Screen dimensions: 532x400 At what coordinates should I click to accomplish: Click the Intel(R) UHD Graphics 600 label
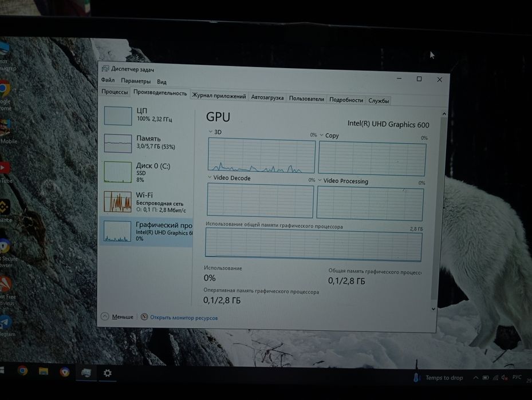pyautogui.click(x=388, y=124)
